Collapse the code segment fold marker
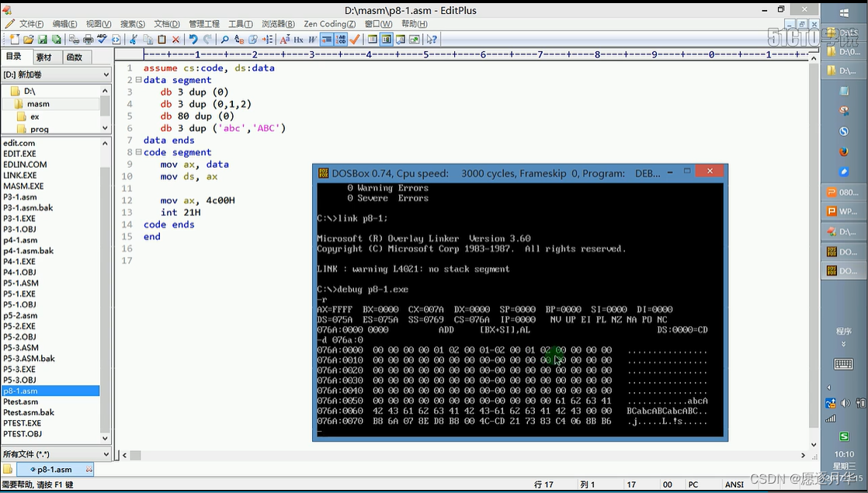 [138, 151]
